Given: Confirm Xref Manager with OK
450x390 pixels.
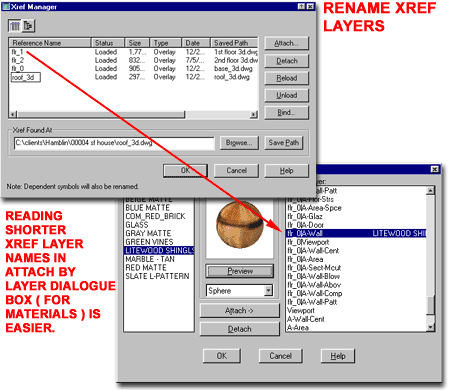Looking at the screenshot, I should click(185, 171).
